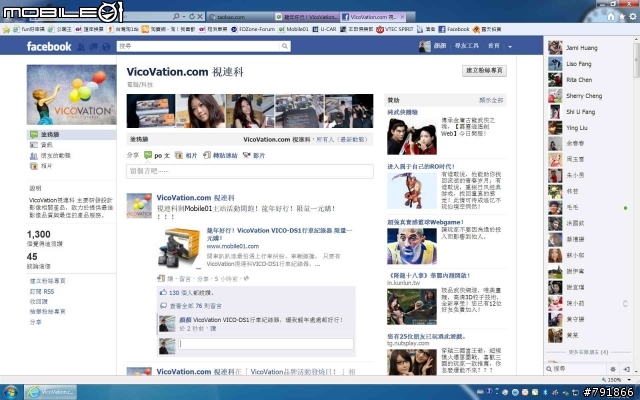Image resolution: width=640 pixels, height=400 pixels.
Task: Open the VTEC SPIRIT bookmark in favorites bar
Action: (395, 29)
